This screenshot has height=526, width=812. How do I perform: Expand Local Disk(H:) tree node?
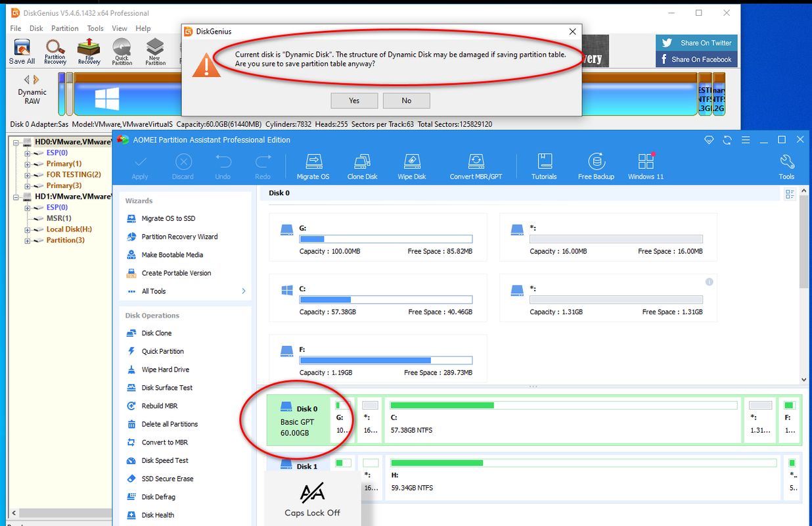point(28,229)
